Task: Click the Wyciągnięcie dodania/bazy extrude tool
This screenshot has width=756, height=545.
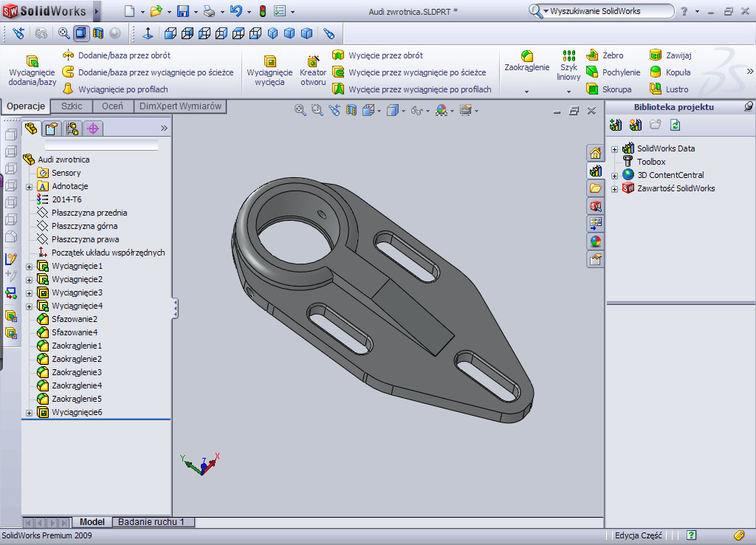Action: pos(32,70)
